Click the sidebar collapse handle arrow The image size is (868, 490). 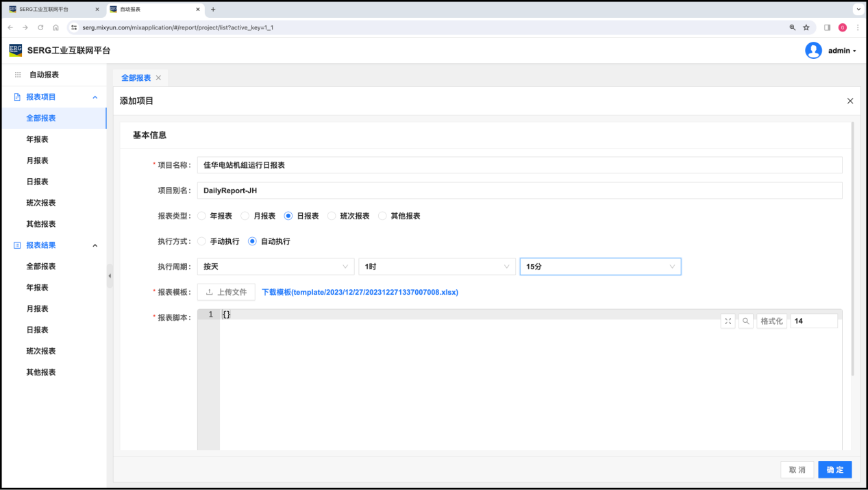[x=110, y=276]
